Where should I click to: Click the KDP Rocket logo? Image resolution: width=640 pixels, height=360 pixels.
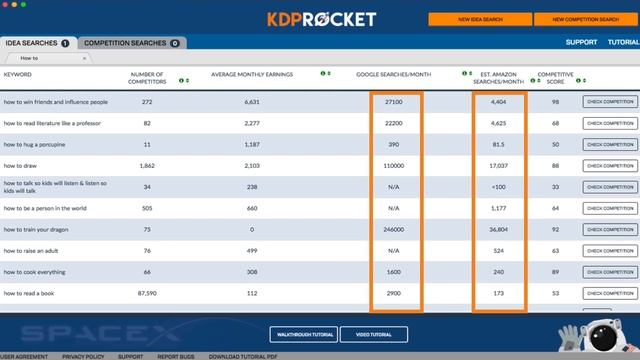pos(322,19)
